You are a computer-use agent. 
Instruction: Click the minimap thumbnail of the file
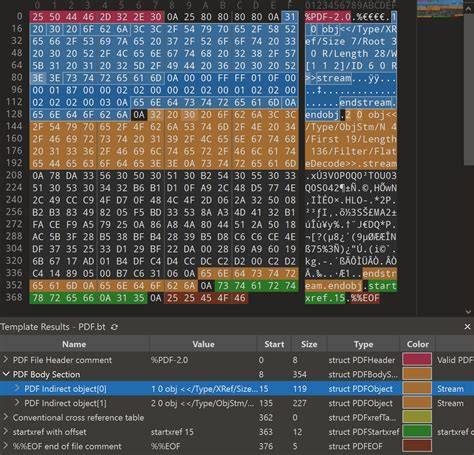[440, 9]
